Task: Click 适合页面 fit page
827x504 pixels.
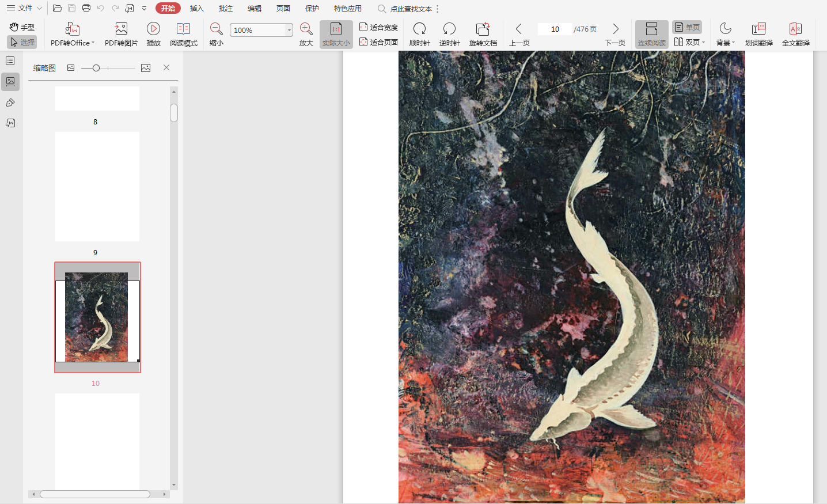Action: [x=378, y=42]
